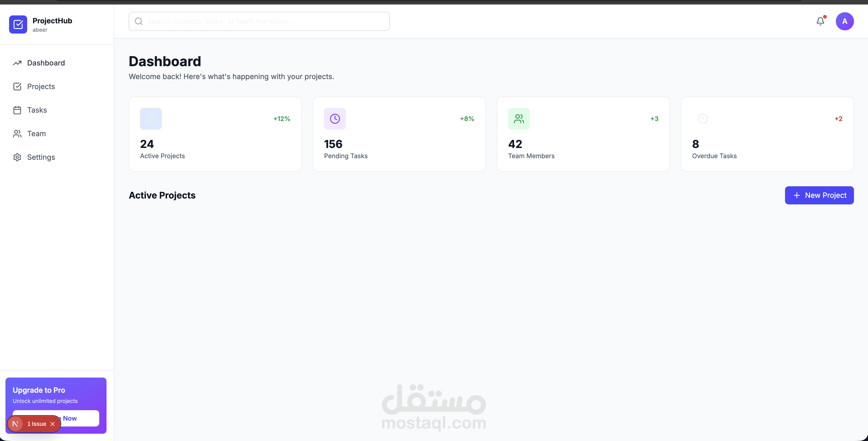Open the Team page in sidebar
Screen dimensions: 868x441
pyautogui.click(x=57, y=134)
